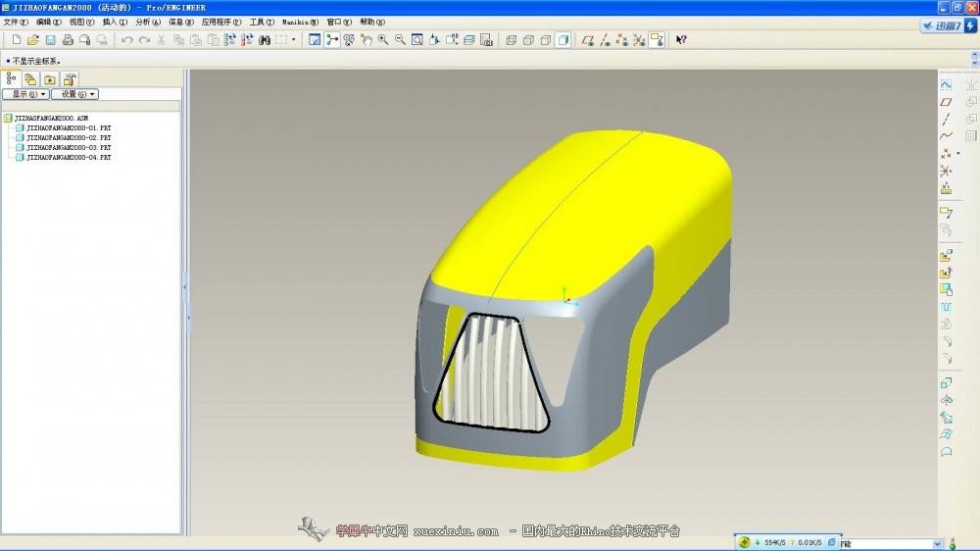Viewport: 980px width, 551px height.
Task: Open the Layers icon in toolbar
Action: 468,40
